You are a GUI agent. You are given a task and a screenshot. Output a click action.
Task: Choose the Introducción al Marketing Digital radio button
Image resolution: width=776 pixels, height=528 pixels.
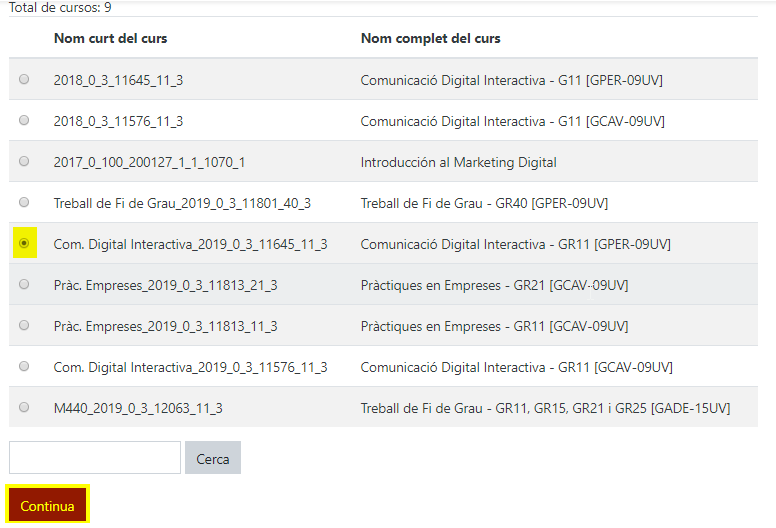[x=24, y=162]
